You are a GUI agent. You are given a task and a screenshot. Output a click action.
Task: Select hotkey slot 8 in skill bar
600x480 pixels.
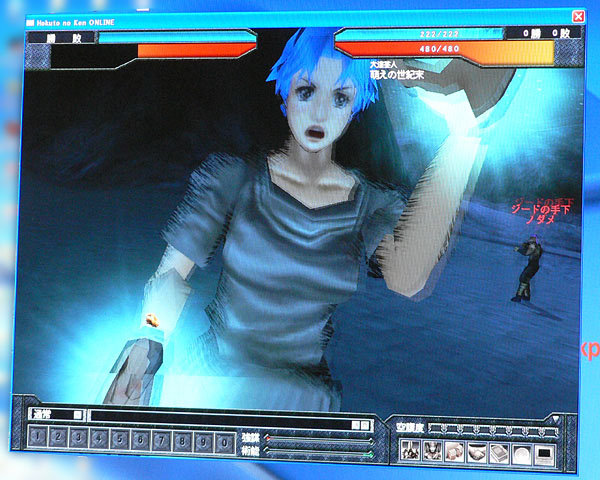tap(183, 442)
